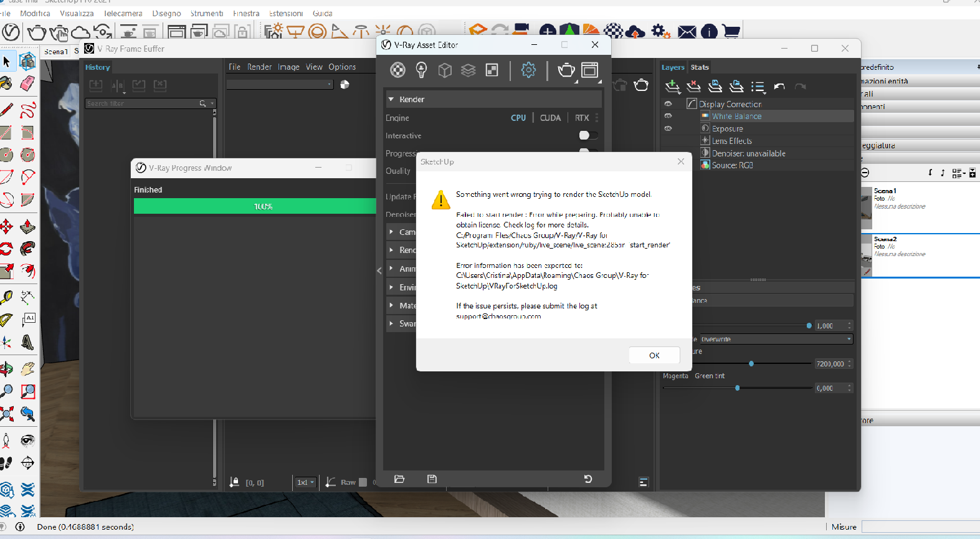The height and width of the screenshot is (539, 980).
Task: Expand the Mate... section in Asset Editor
Action: point(391,305)
